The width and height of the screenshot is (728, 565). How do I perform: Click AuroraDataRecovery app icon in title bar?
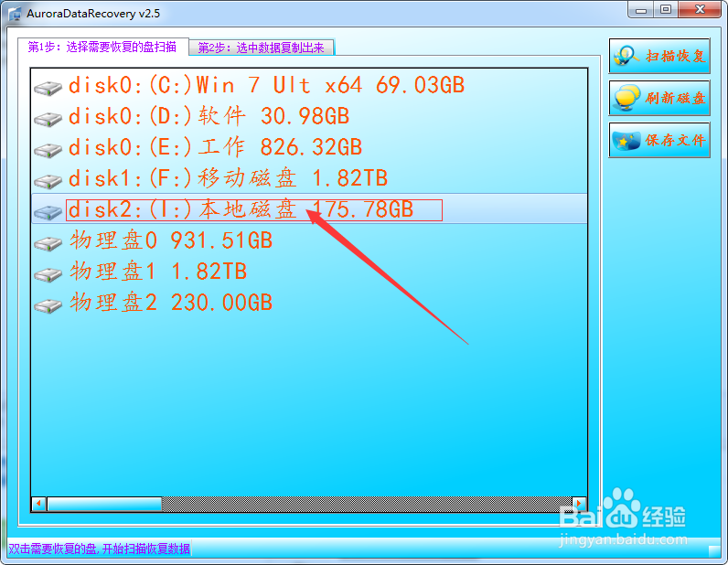coord(15,14)
